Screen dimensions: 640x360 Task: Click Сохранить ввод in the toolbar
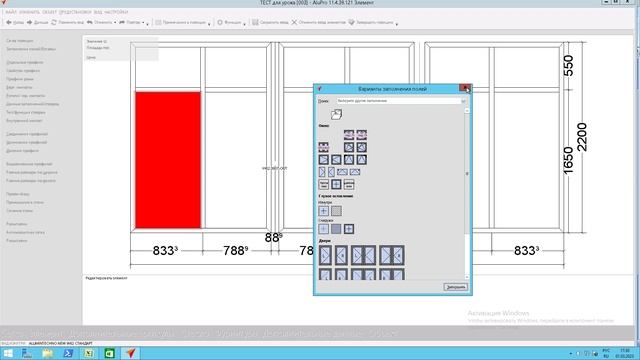pyautogui.click(x=270, y=22)
